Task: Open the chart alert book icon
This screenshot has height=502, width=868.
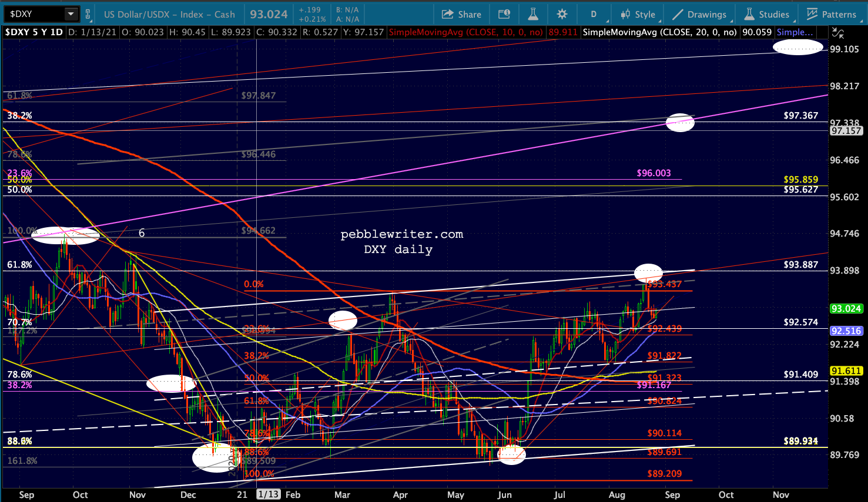Action: point(504,15)
